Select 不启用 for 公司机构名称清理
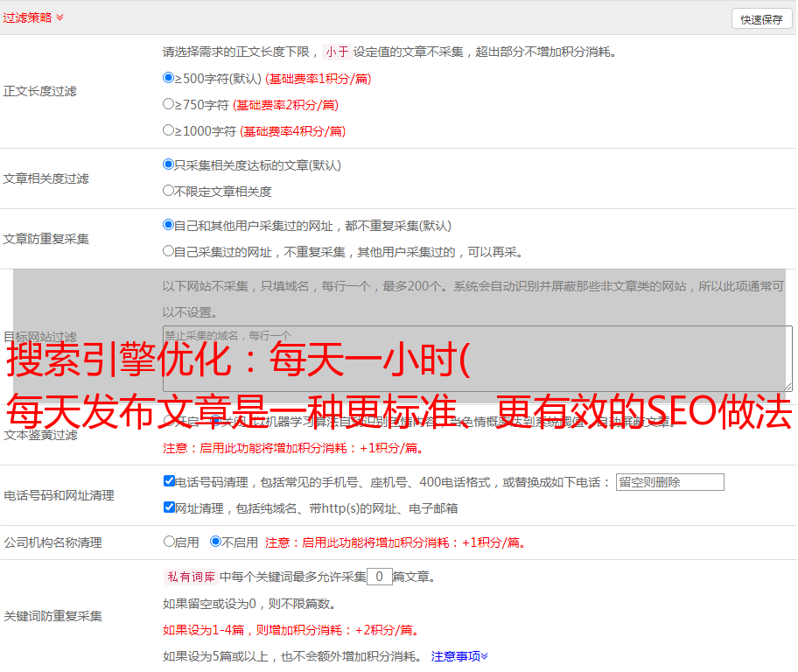This screenshot has height=672, width=798. [x=216, y=541]
